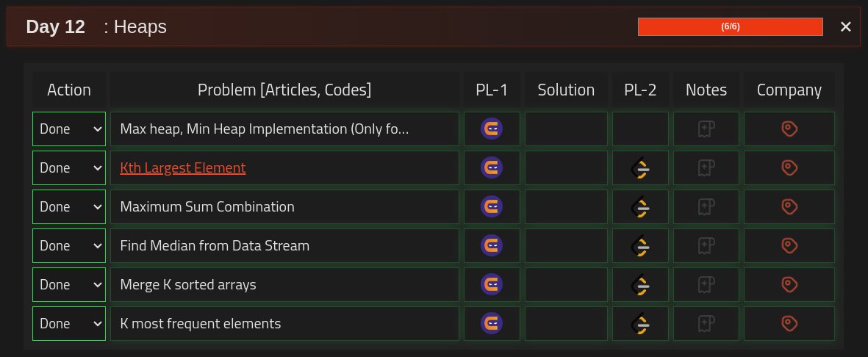Open Coding Ninjas link for Kth Largest Element
The width and height of the screenshot is (868, 357).
[492, 167]
